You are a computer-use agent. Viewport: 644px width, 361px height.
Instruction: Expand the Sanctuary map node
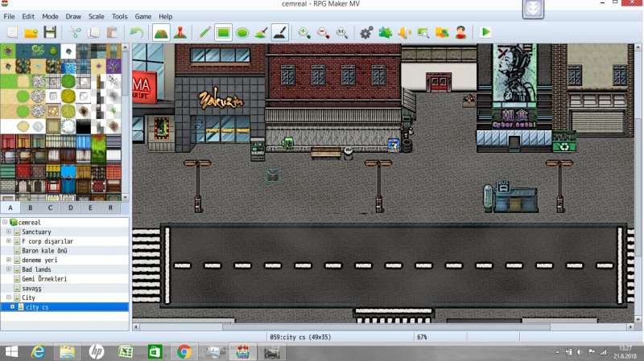coord(9,232)
